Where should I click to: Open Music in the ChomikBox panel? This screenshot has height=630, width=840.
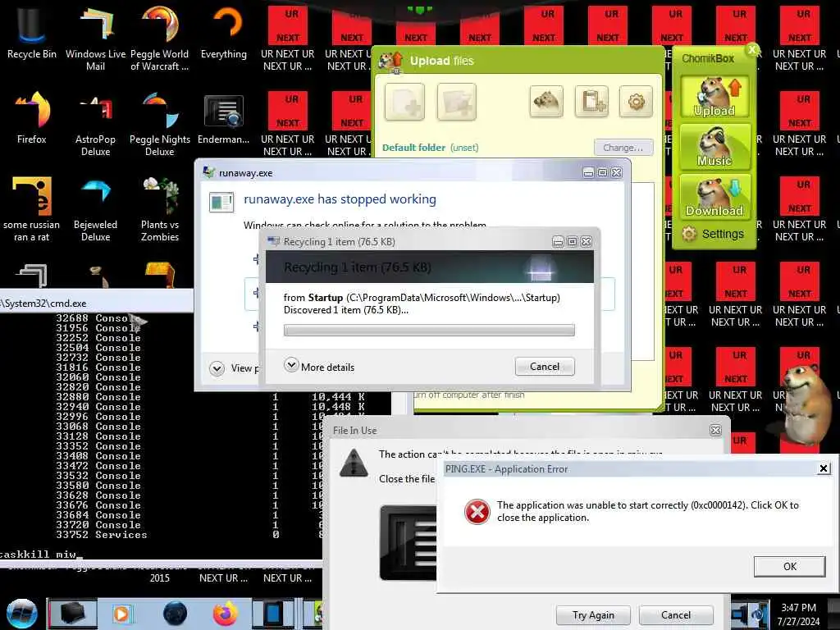point(714,146)
